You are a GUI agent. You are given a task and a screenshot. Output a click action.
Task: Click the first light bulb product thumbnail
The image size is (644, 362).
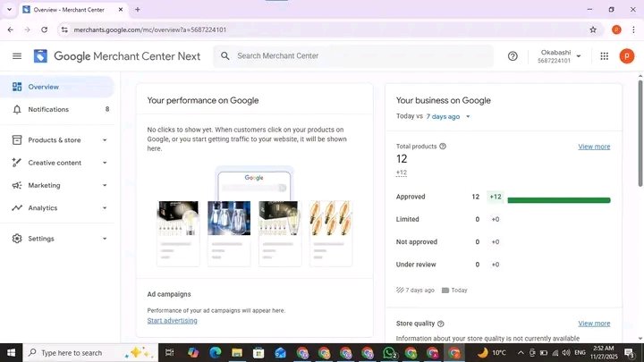(x=178, y=218)
